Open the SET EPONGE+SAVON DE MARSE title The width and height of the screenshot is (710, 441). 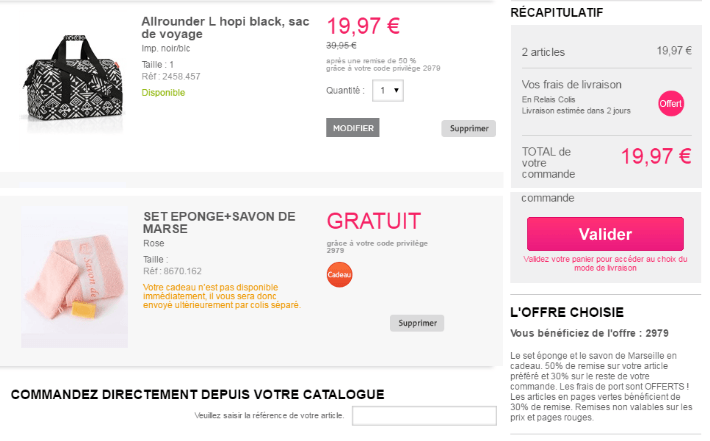pos(219,222)
